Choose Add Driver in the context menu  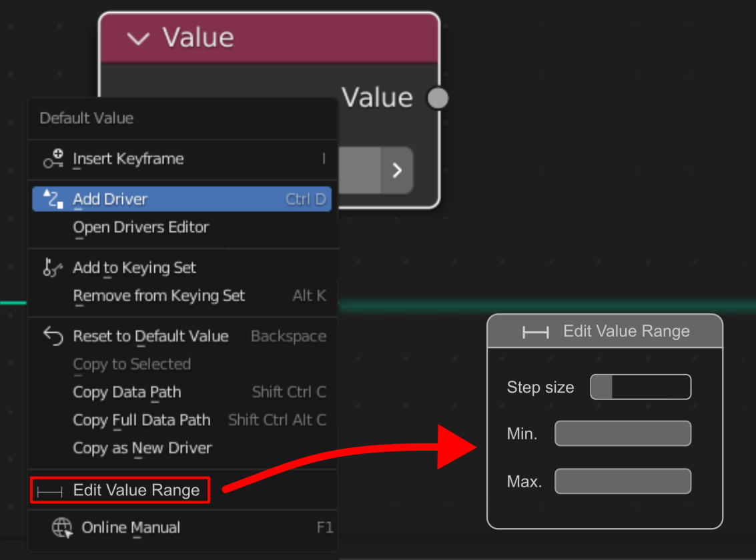pos(181,199)
